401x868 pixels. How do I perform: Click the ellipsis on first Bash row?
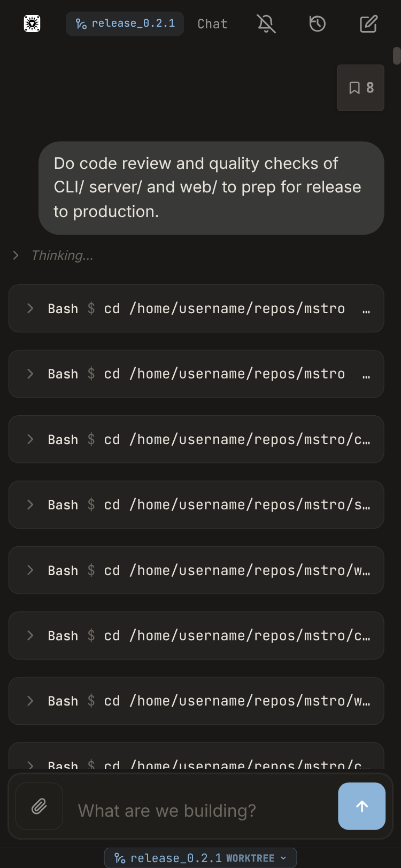pos(366,310)
